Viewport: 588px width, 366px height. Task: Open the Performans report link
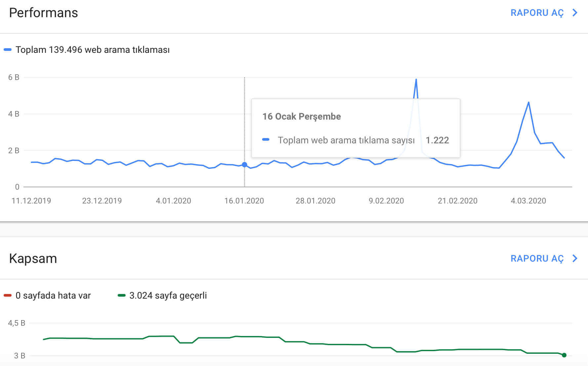click(537, 13)
